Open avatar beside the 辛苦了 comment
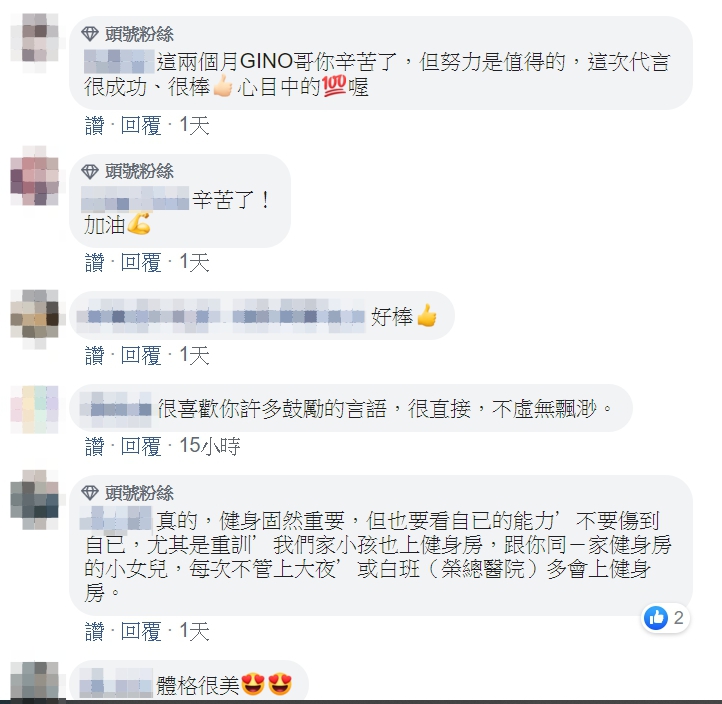722x704 pixels. [35, 176]
